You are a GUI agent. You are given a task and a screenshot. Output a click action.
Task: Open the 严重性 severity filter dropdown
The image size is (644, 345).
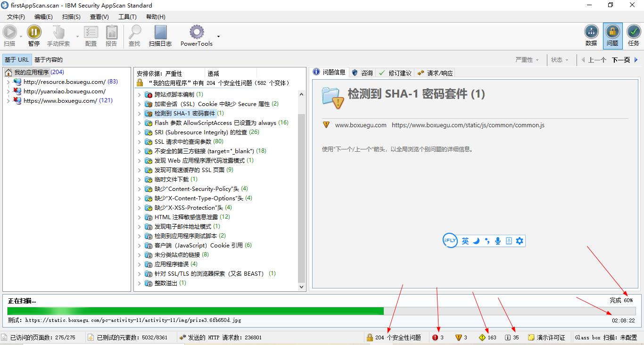point(527,60)
